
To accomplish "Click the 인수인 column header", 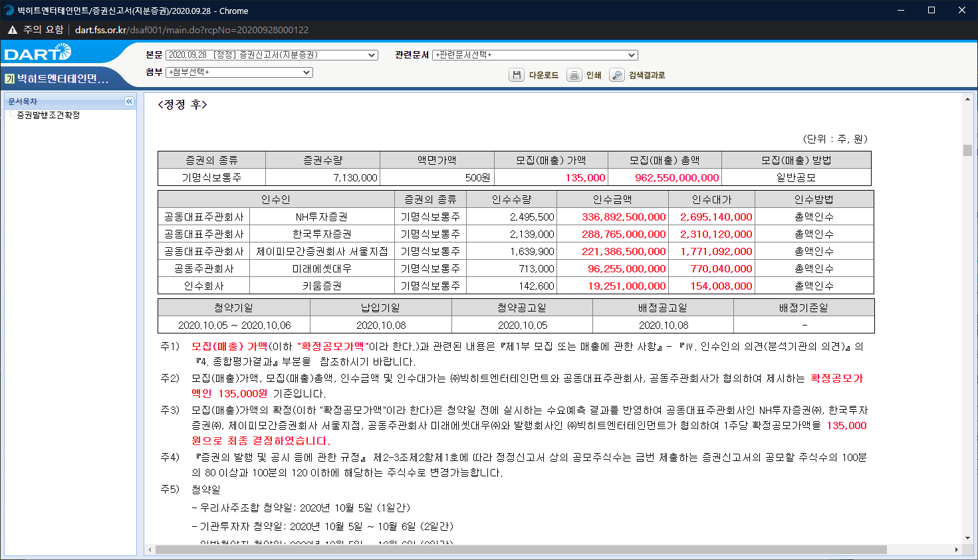I will 276,199.
